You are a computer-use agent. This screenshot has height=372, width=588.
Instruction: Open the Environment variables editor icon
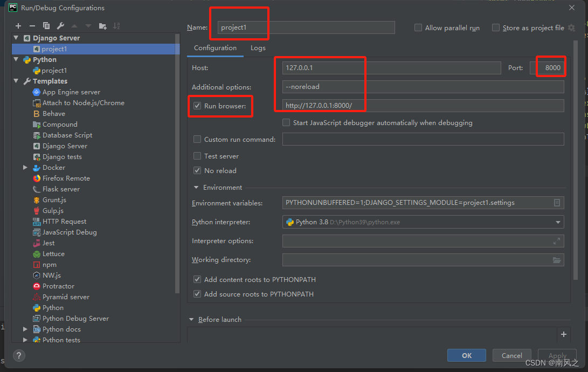[557, 203]
